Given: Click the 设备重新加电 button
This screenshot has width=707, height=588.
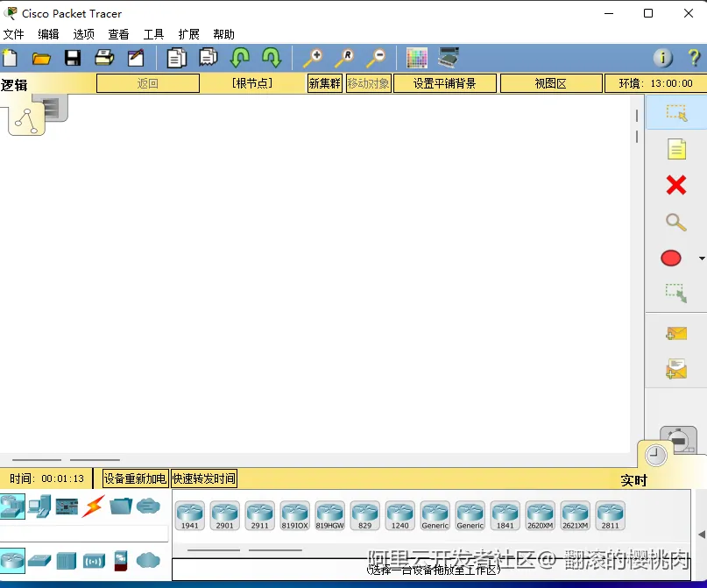Looking at the screenshot, I should [x=135, y=478].
